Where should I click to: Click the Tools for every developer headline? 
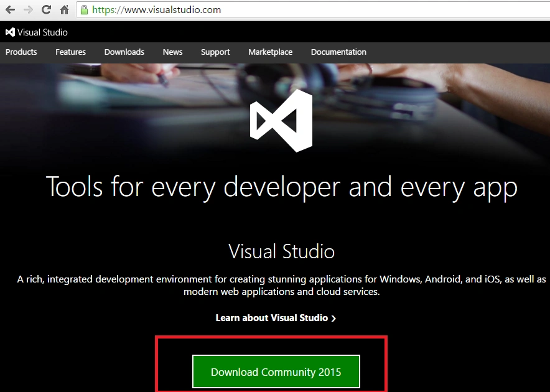[282, 187]
